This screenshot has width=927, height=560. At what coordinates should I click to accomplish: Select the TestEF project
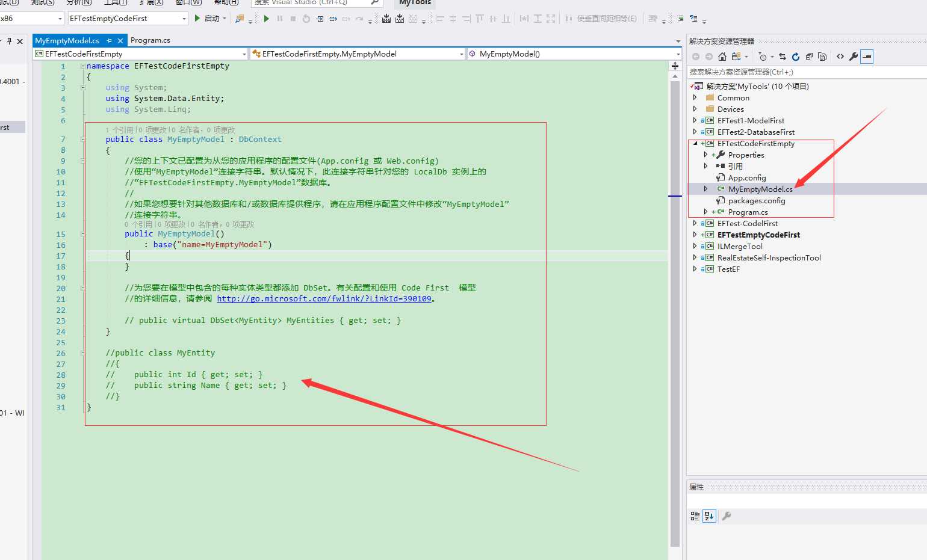tap(728, 269)
